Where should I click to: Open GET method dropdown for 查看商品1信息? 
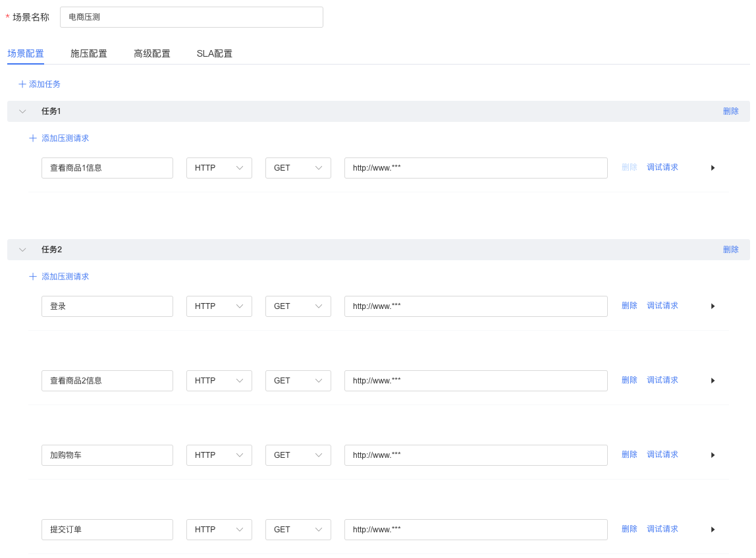[298, 168]
